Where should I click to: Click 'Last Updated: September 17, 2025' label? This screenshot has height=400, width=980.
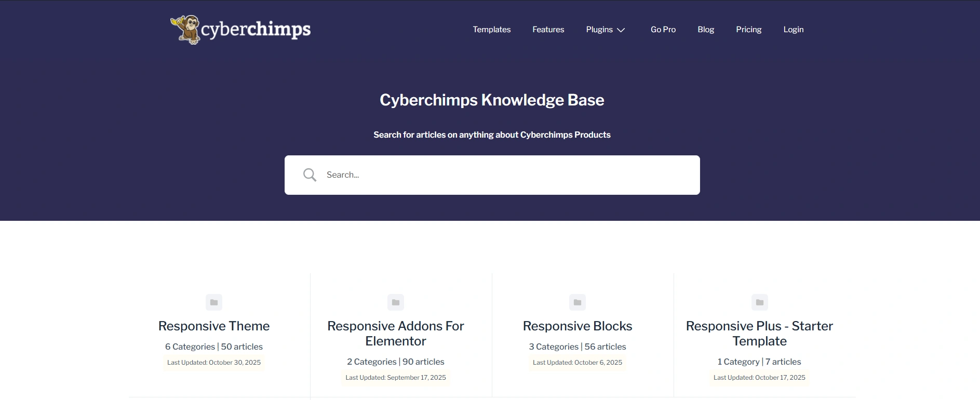click(x=396, y=378)
